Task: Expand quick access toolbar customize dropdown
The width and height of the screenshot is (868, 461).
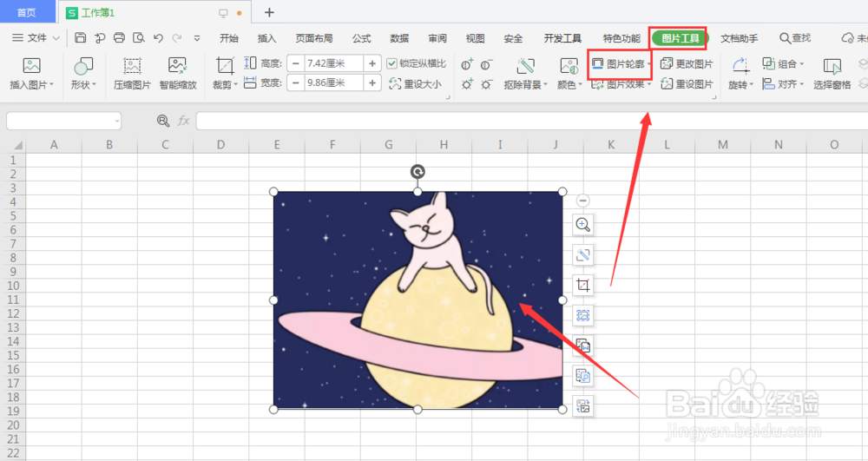Action: [197, 38]
